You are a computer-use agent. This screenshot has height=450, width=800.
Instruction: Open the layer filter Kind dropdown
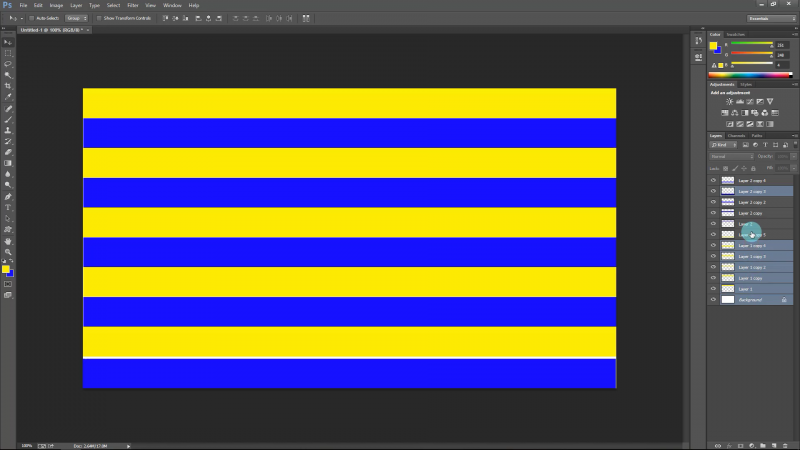(723, 145)
